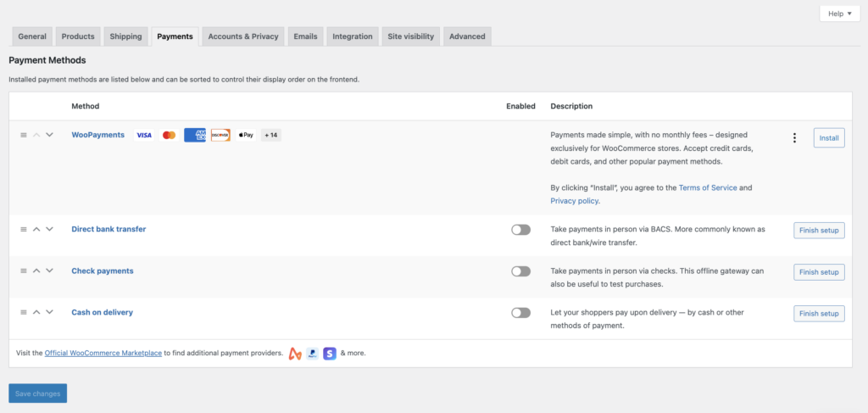Install WooPayments with the Install button
The height and width of the screenshot is (413, 868).
click(x=828, y=137)
